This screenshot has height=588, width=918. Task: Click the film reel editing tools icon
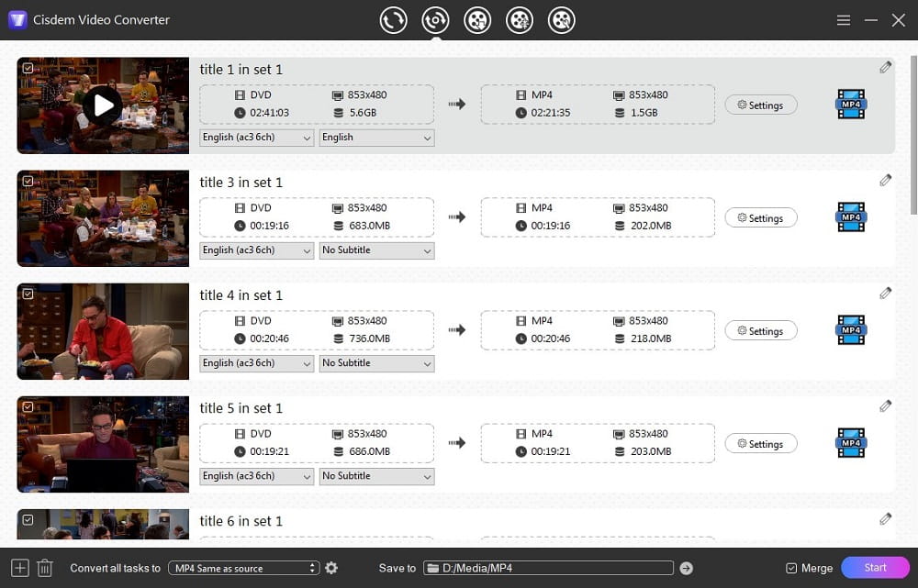[x=520, y=19]
